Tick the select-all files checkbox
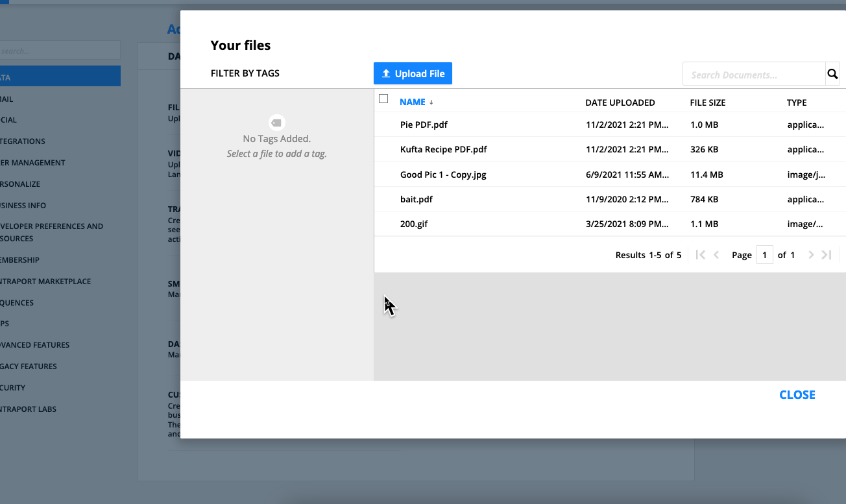Screen dimensions: 846x504 tap(383, 99)
